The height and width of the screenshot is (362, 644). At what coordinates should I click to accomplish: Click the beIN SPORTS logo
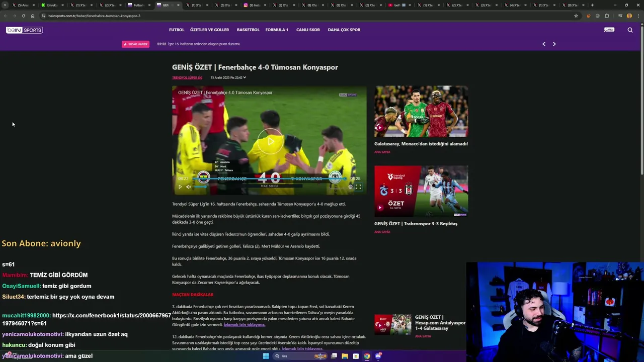[24, 30]
